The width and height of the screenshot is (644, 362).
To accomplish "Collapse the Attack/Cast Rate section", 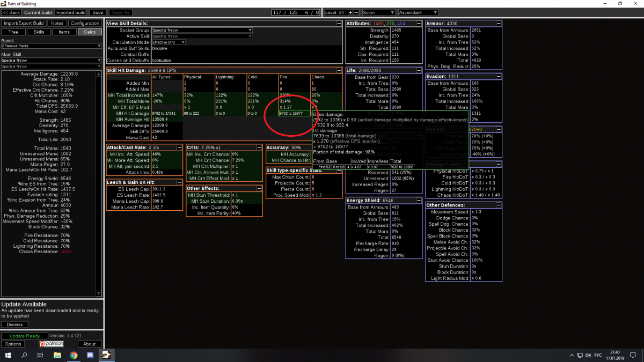I will (180, 147).
